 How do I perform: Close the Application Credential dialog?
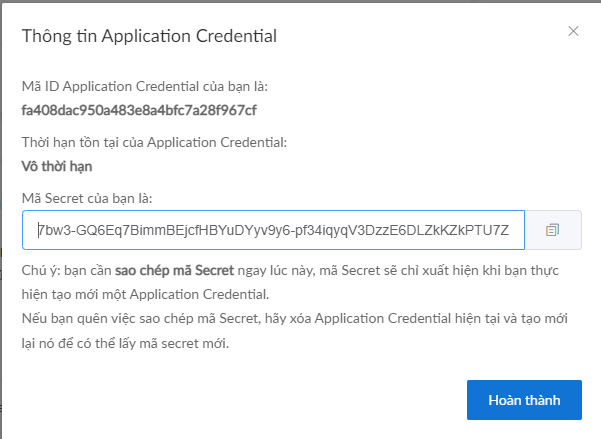point(573,31)
